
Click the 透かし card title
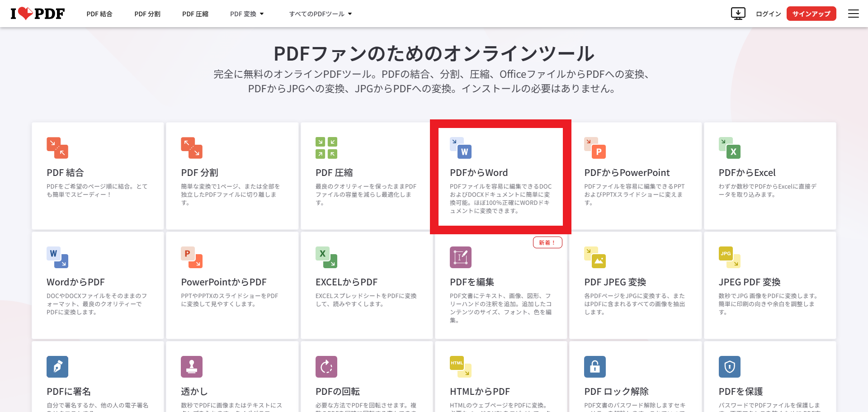(194, 392)
